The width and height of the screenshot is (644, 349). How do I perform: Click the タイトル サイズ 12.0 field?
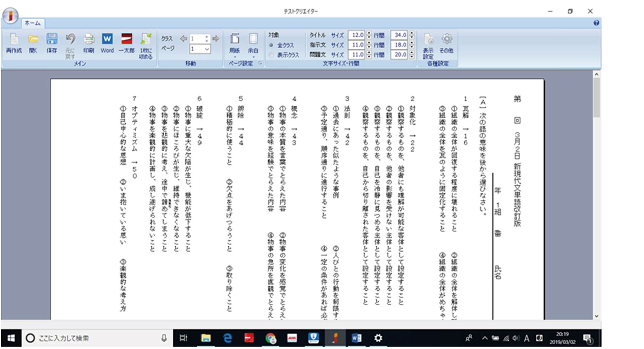coord(357,35)
